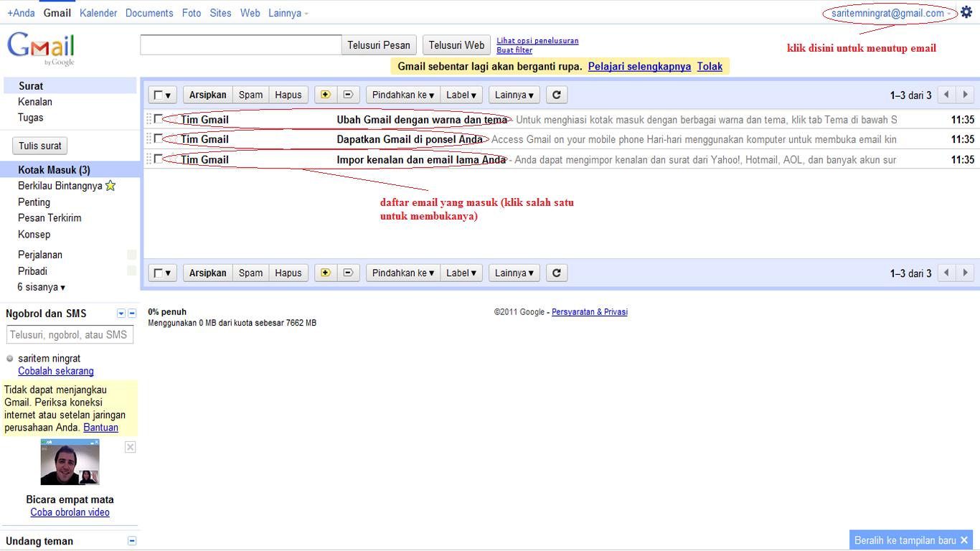Open Sites from the Google bar
This screenshot has width=980, height=551.
click(x=221, y=13)
